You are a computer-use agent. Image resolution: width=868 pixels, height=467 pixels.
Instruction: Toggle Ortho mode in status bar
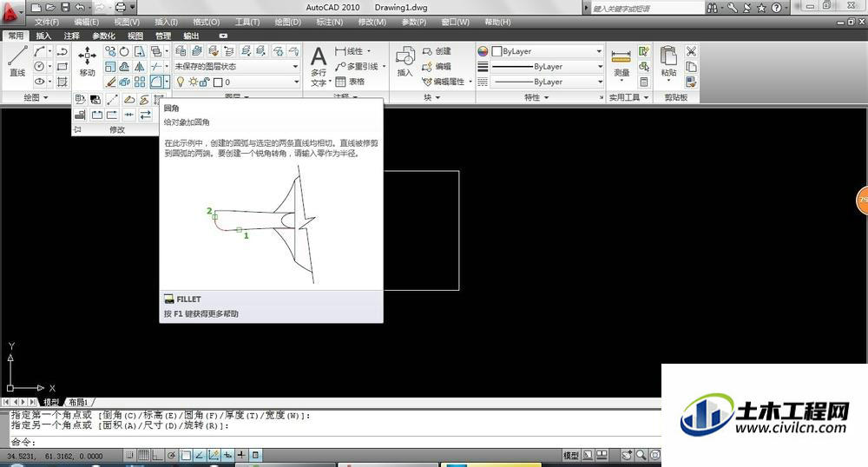tap(157, 456)
